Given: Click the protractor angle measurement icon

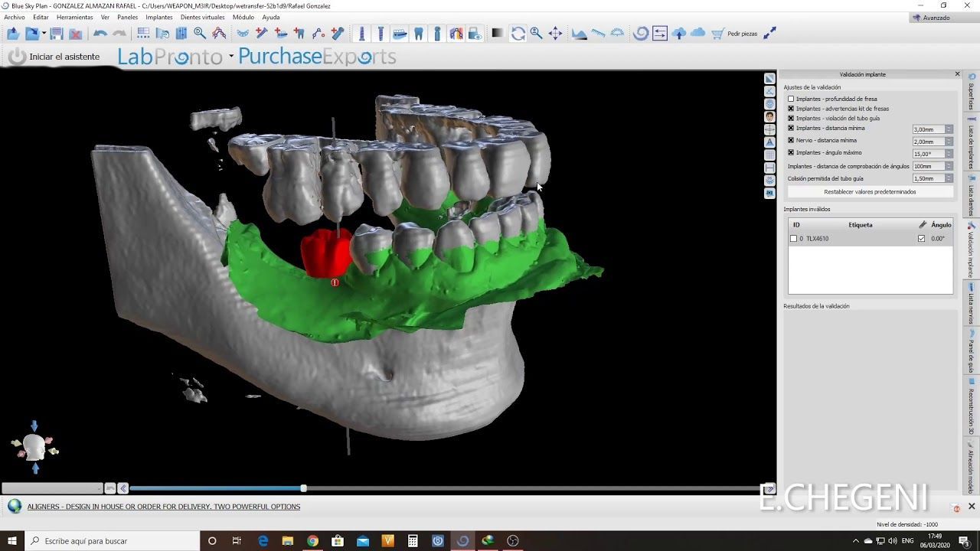Looking at the screenshot, I should coord(617,34).
